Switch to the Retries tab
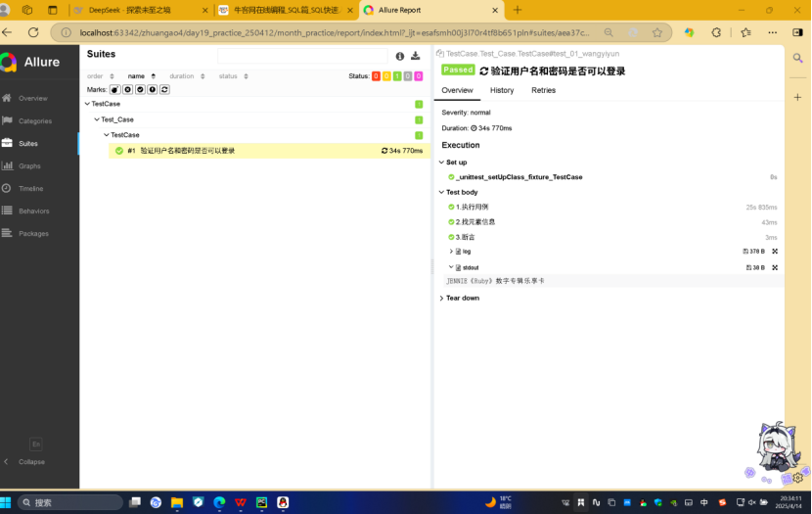 pos(543,90)
